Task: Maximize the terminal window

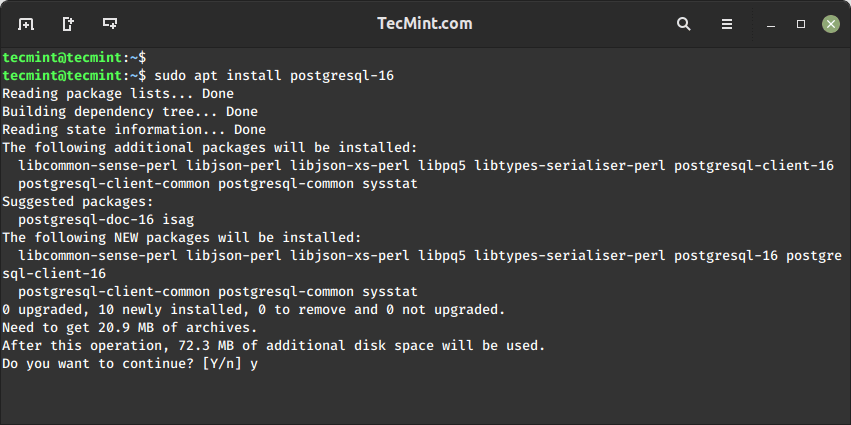Action: click(801, 23)
